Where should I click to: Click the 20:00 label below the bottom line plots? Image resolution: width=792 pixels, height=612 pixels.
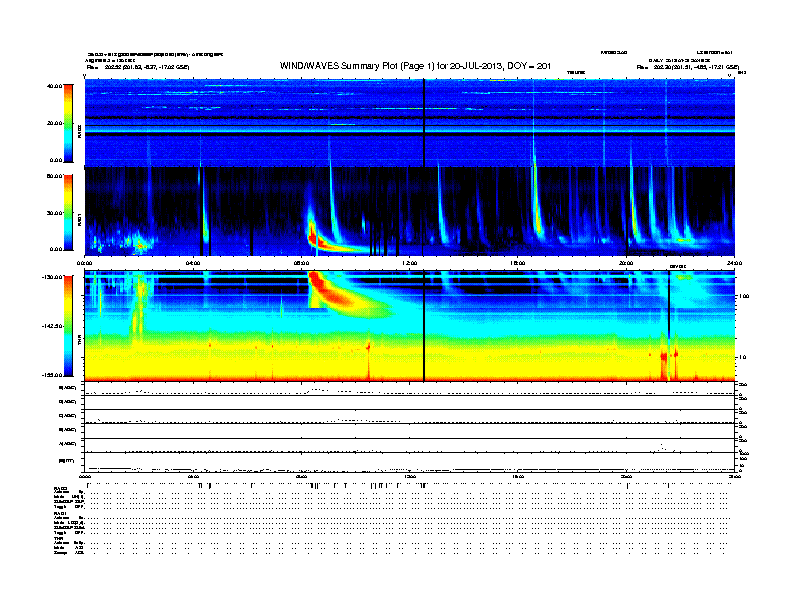tap(626, 476)
